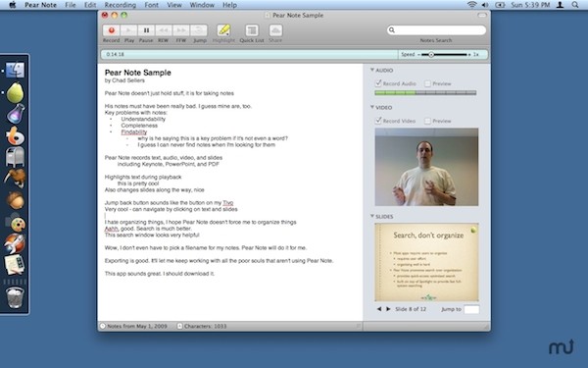Toggle the Record Audio checkbox
This screenshot has width=588, height=368.
[378, 83]
